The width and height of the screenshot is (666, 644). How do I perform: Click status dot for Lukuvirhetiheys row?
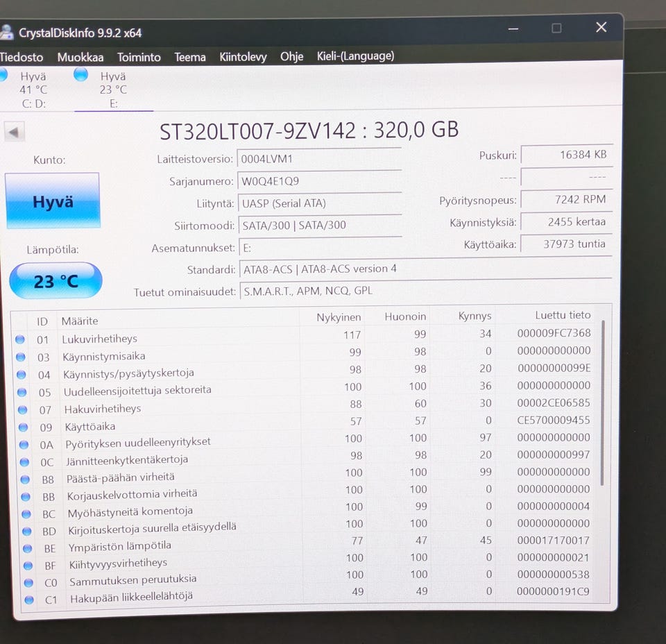(20, 339)
